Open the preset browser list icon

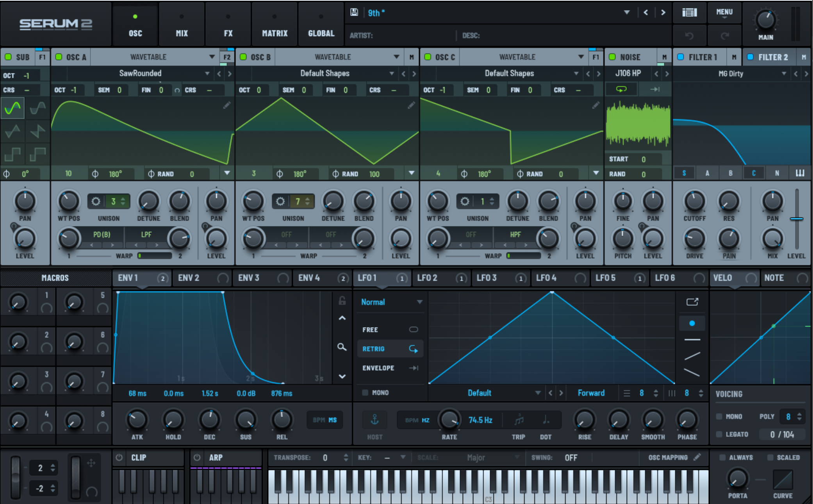(x=689, y=12)
